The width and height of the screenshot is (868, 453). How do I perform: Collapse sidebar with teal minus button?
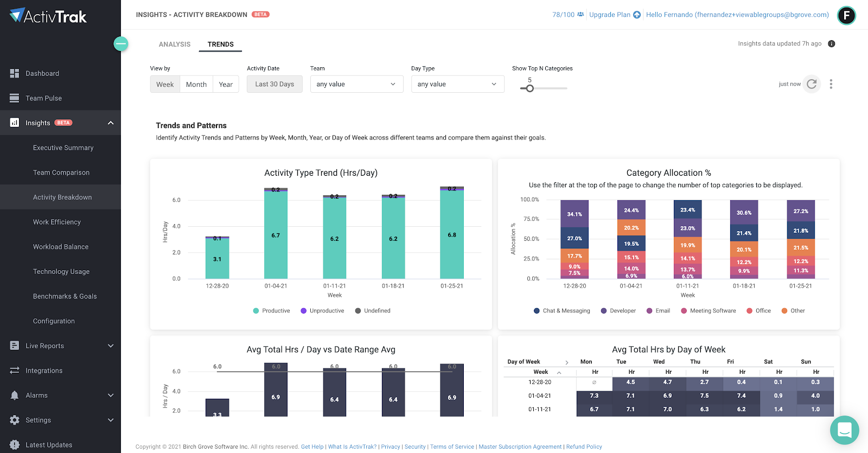[121, 44]
